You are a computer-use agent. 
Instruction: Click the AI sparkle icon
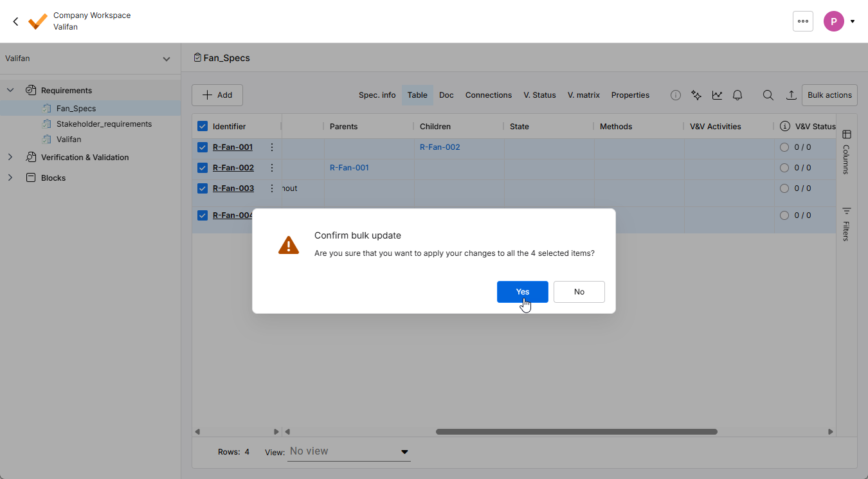(696, 95)
